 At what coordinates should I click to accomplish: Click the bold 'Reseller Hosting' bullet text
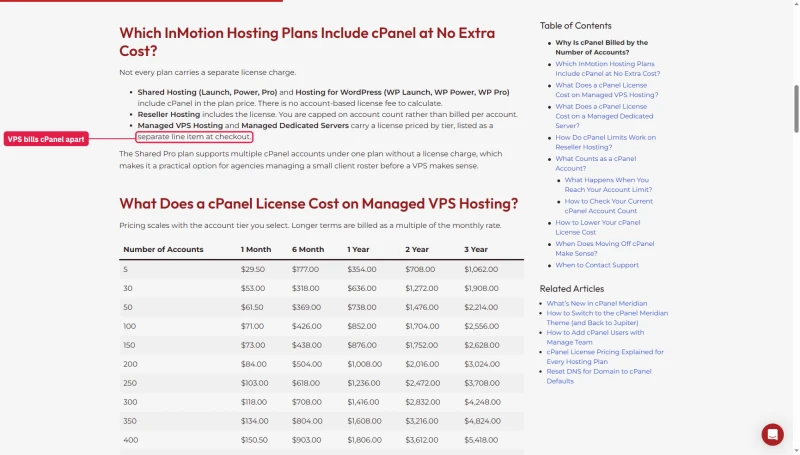pyautogui.click(x=168, y=114)
